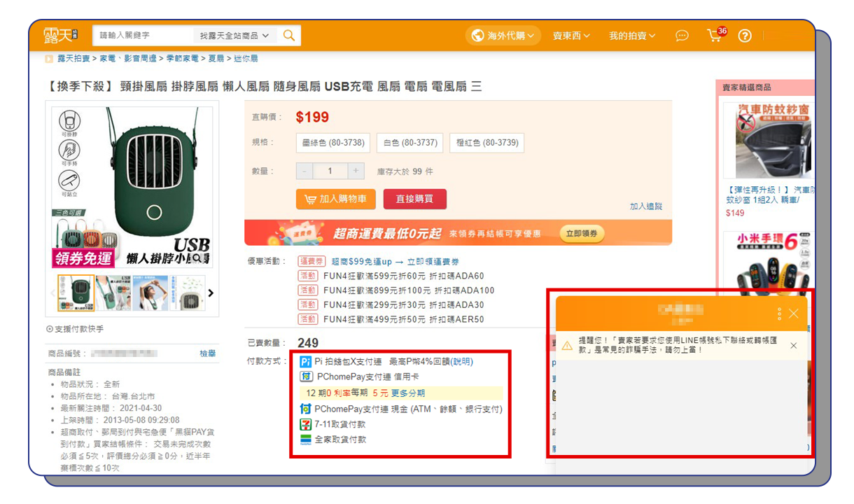Open the 海外代購 dropdown menu
This screenshot has width=854, height=504.
pyautogui.click(x=503, y=36)
